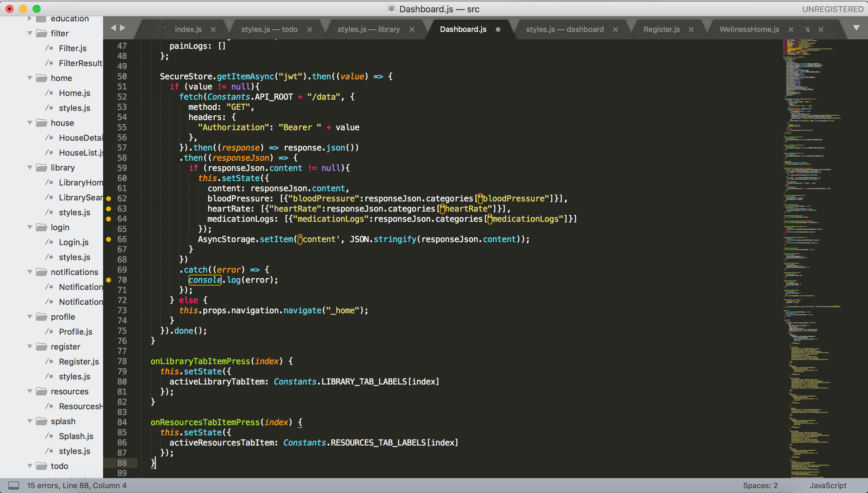868x493 pixels.
Task: Click lint warning marker on line 70
Action: click(108, 280)
